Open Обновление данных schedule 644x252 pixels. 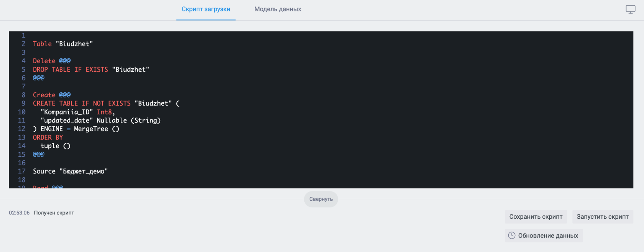[x=544, y=236]
